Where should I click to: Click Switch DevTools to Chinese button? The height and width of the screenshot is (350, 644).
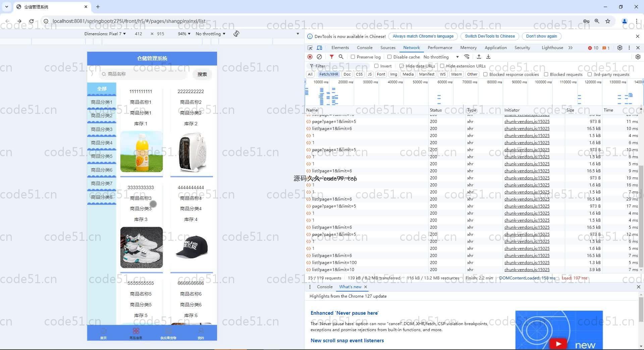(490, 36)
